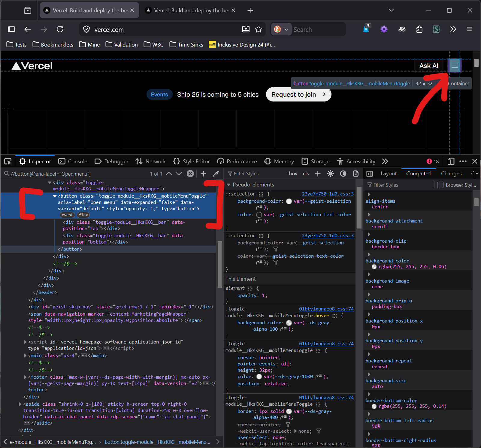Show the error count 18 badge
Image resolution: width=481 pixels, height=448 pixels.
433,162
